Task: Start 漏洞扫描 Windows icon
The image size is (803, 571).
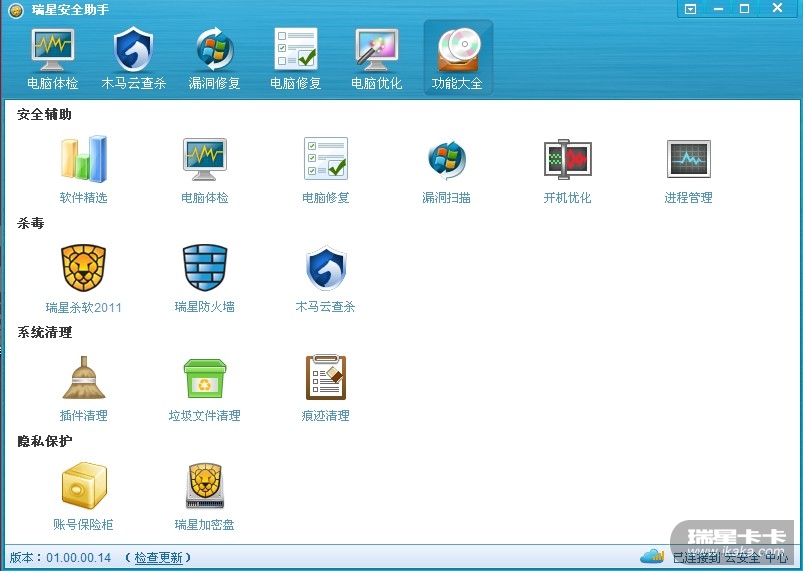Action: (x=447, y=159)
